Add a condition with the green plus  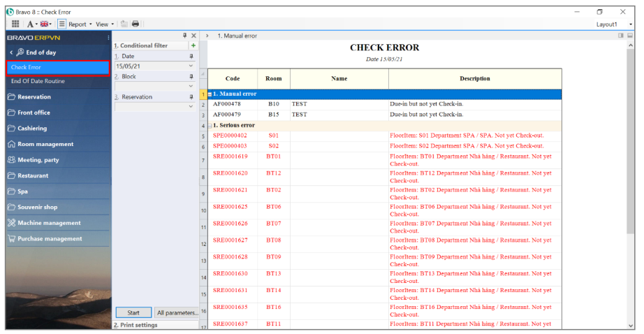[193, 45]
